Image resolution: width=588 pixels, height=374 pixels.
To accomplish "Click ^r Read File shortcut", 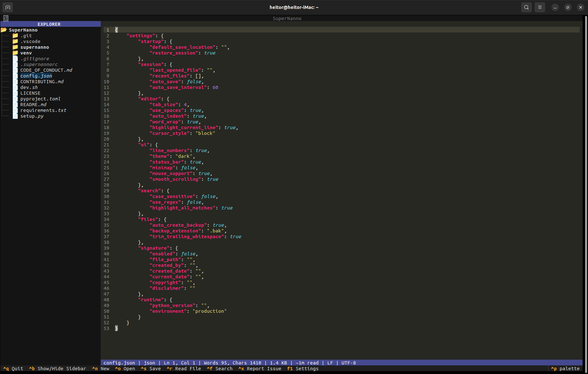I will [184, 369].
